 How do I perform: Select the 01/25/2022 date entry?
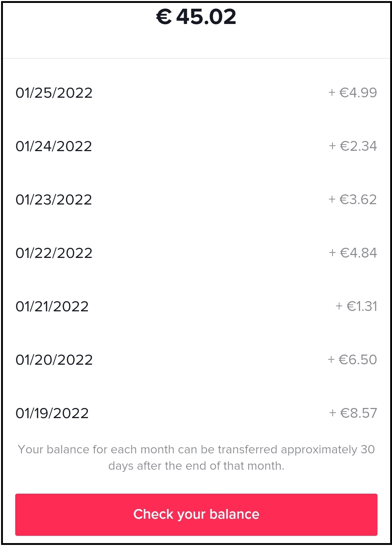(54, 93)
